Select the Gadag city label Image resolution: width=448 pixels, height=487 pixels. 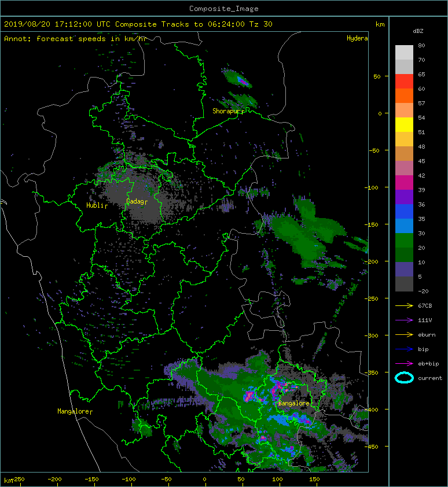point(135,202)
